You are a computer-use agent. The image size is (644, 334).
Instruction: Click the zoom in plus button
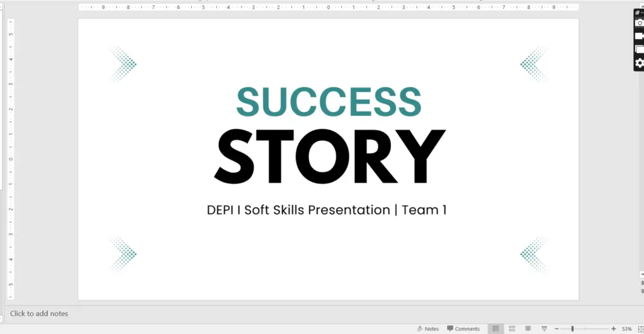click(x=614, y=329)
